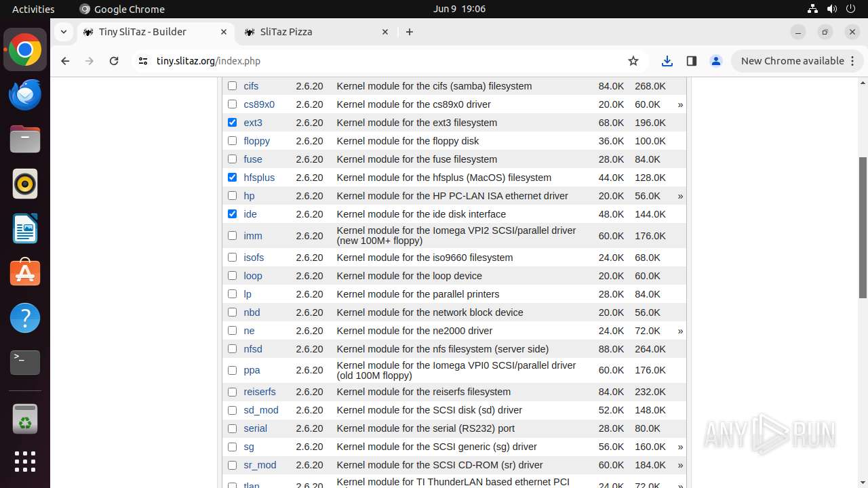Open the volume tray icon
Image resolution: width=868 pixels, height=488 pixels.
point(832,9)
